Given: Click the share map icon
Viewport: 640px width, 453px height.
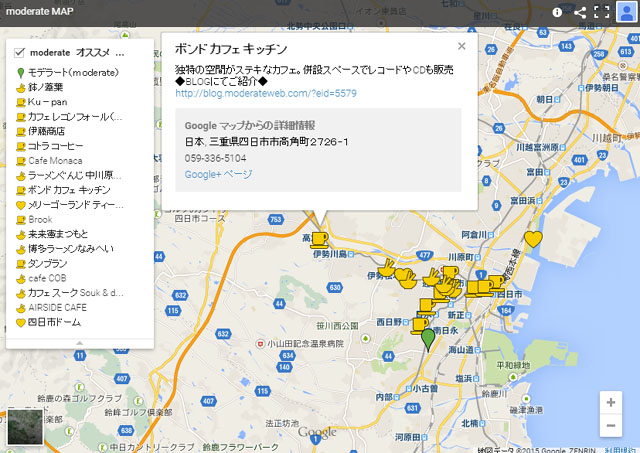Looking at the screenshot, I should coord(580,12).
